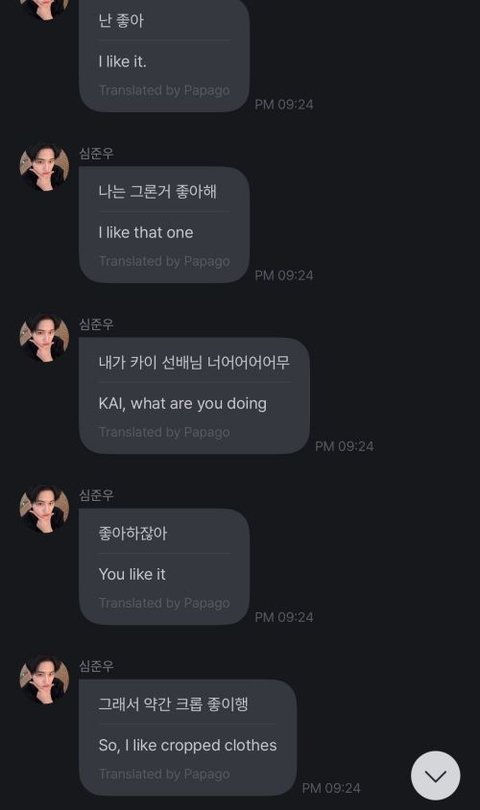The height and width of the screenshot is (810, 480).
Task: Tap the partially visible avatar at top
Action: (x=44, y=9)
